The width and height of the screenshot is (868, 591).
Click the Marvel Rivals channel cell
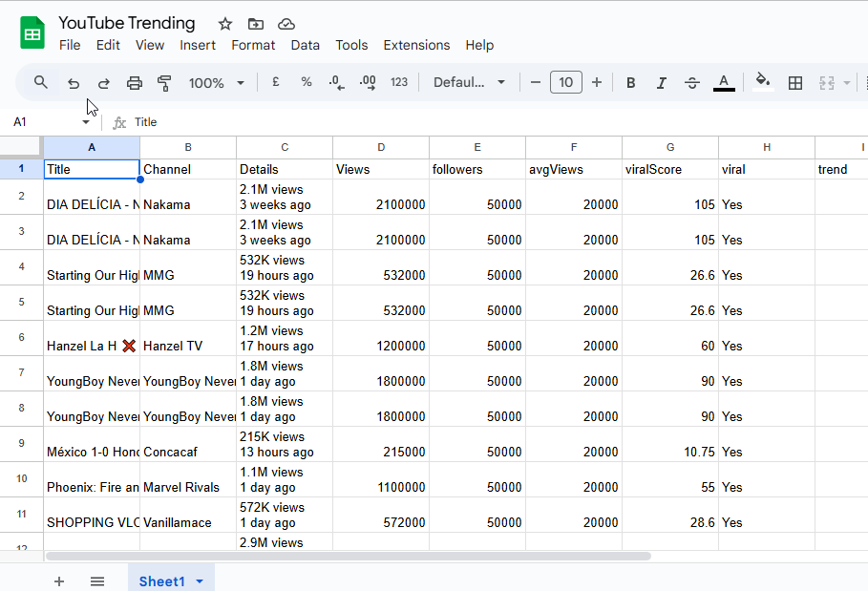[188, 480]
